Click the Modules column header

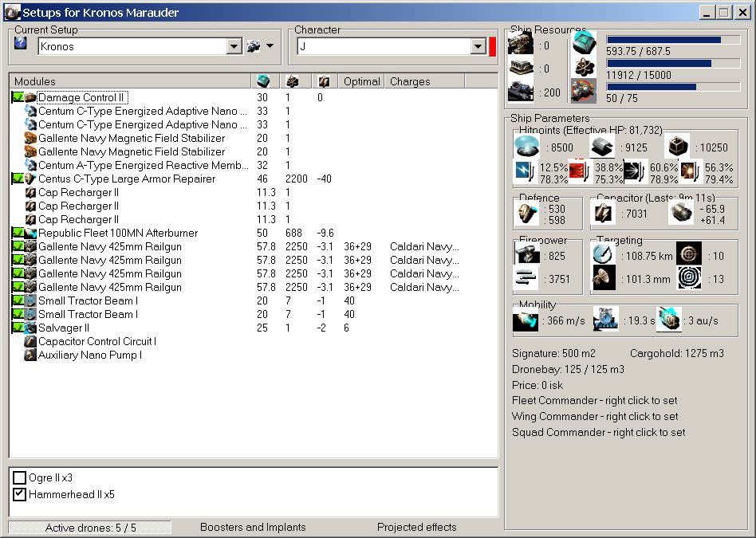pos(130,81)
